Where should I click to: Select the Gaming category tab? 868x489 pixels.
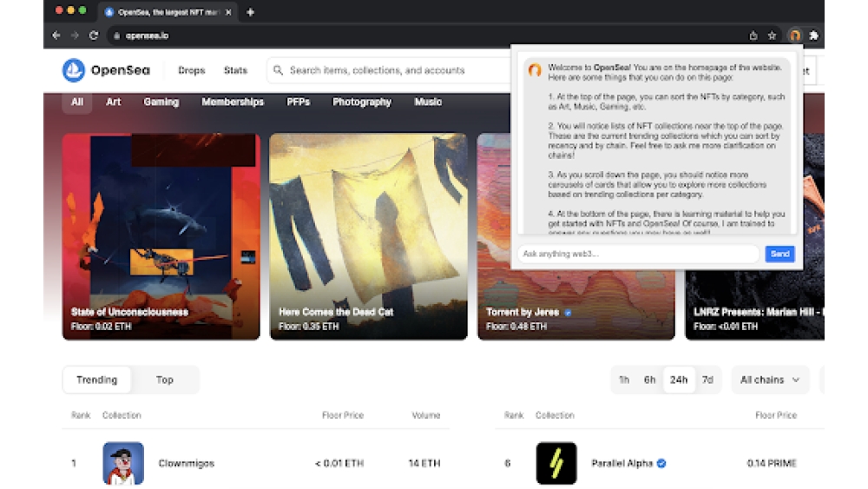pos(161,102)
